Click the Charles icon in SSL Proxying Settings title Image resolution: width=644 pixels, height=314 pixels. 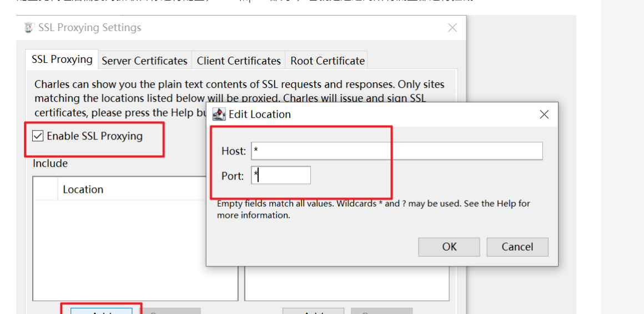pyautogui.click(x=28, y=28)
